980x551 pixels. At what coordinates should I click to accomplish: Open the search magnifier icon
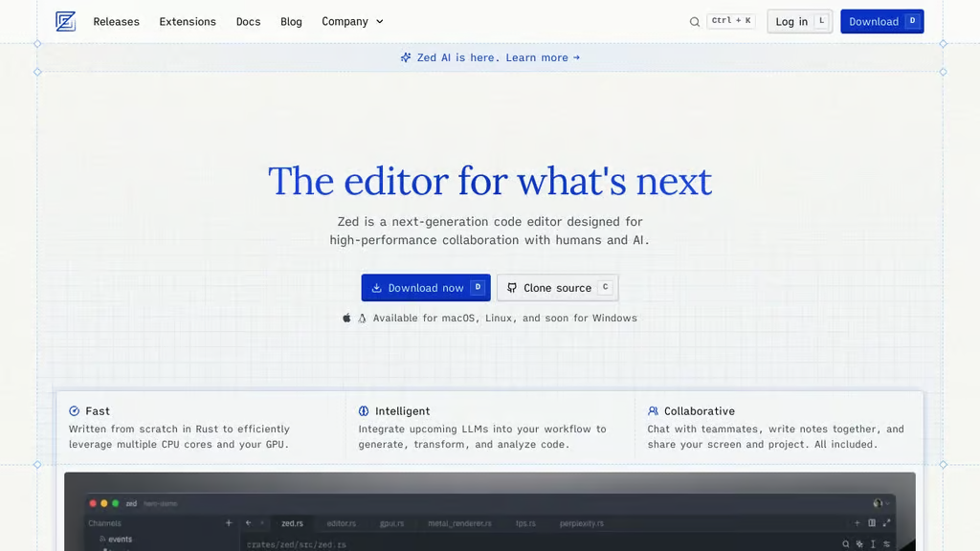pos(695,22)
